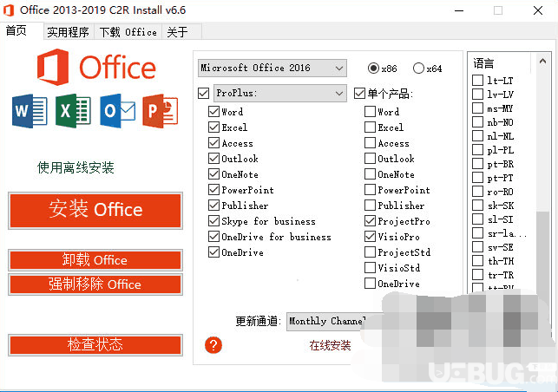
Task: Click the 强制移除 Office button
Action: pos(95,284)
